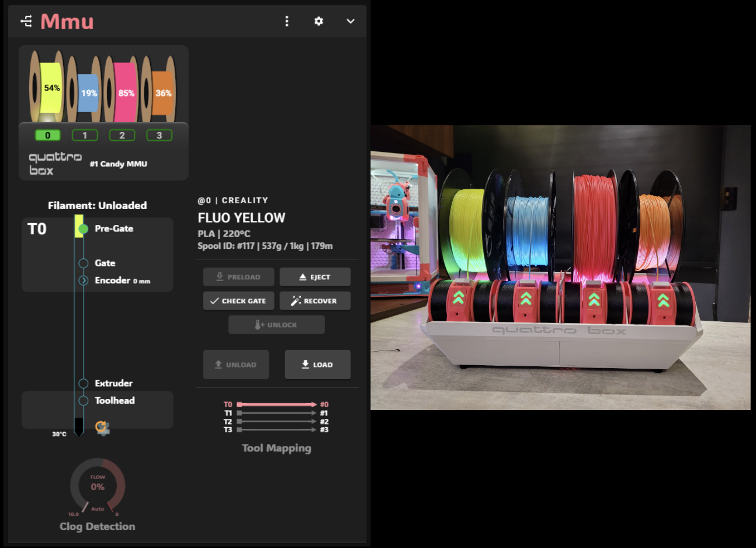Viewport: 756px width, 548px height.
Task: Click the Encoder sensor indicator
Action: coord(84,280)
